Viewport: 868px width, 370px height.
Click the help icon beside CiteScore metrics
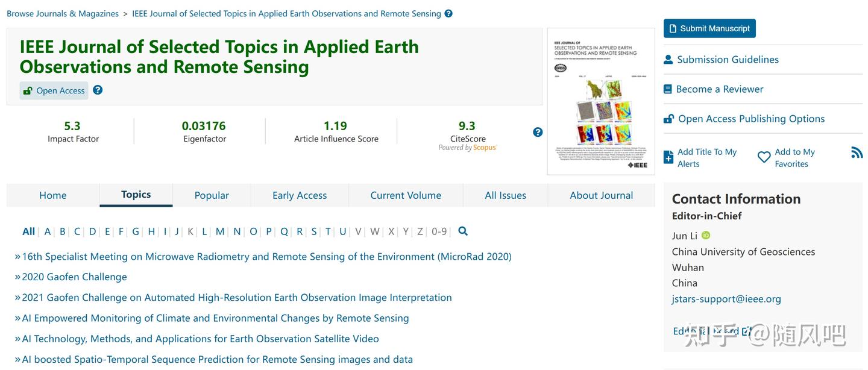point(538,133)
